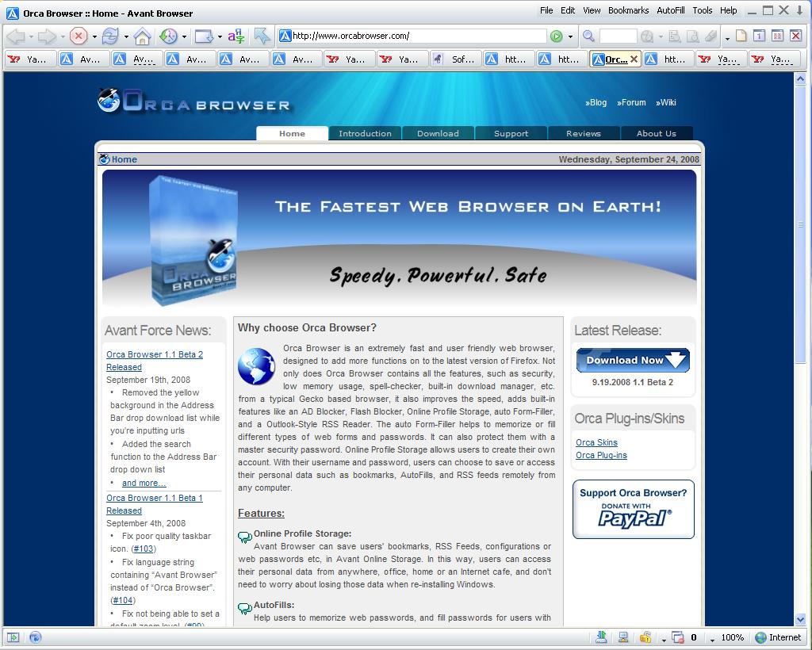
Task: Open the History clock icon
Action: tap(168, 36)
